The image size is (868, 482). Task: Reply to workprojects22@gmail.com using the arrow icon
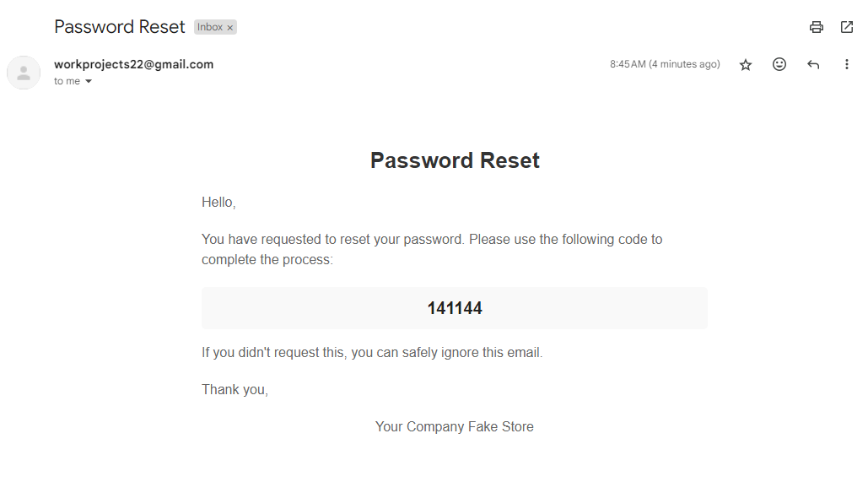tap(813, 64)
